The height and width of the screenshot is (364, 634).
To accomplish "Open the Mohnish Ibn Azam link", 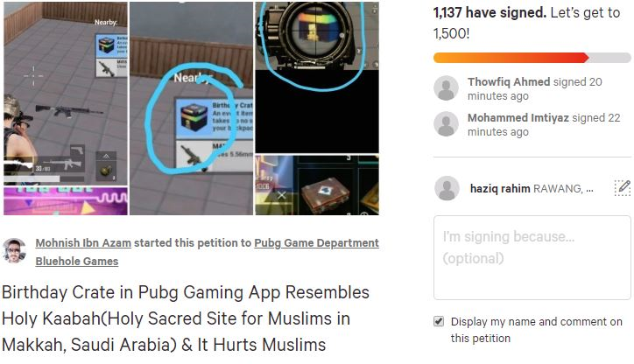I will (x=83, y=242).
